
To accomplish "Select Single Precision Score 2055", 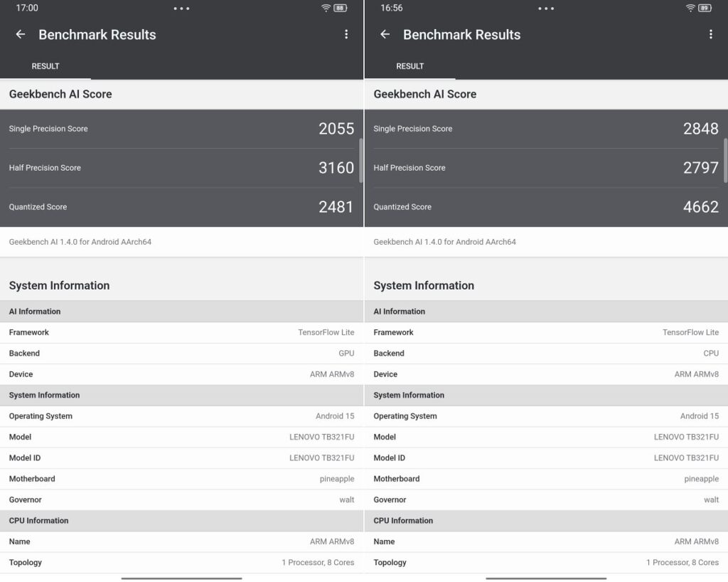I will [181, 129].
